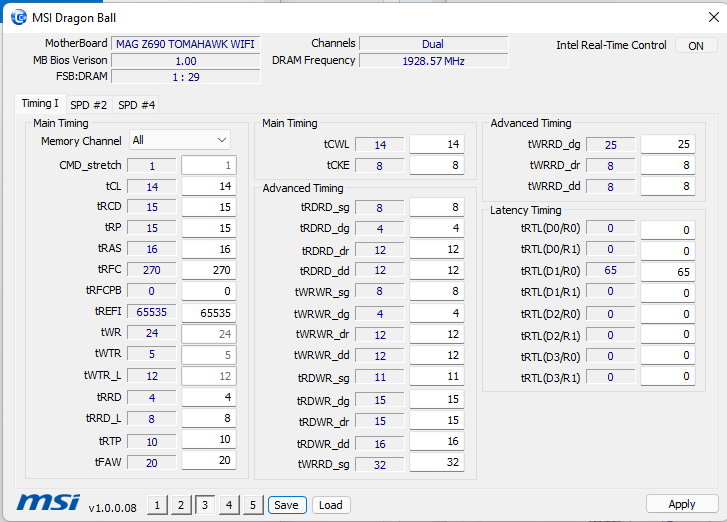The image size is (727, 522).
Task: Click the tFAW editable value field
Action: coord(209,460)
